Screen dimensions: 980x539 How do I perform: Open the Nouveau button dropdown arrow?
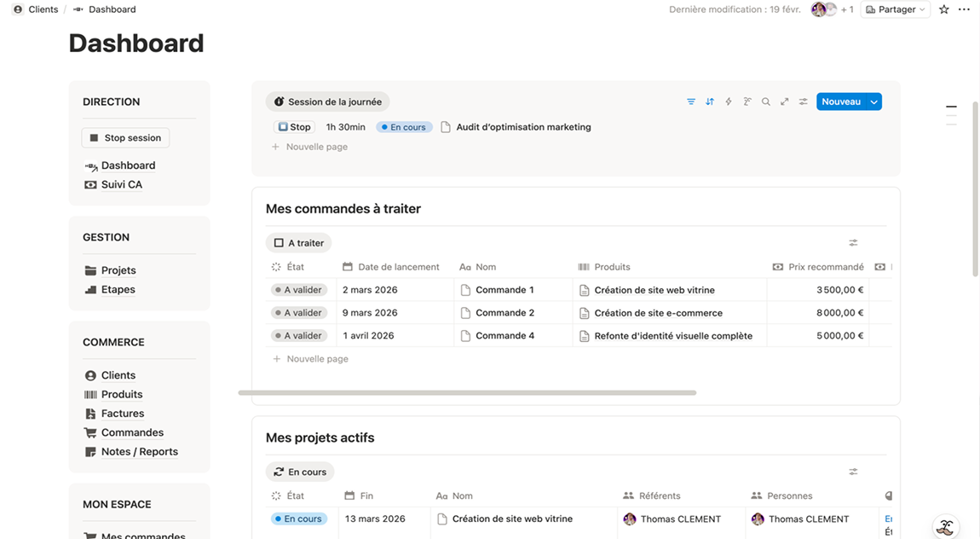click(873, 101)
